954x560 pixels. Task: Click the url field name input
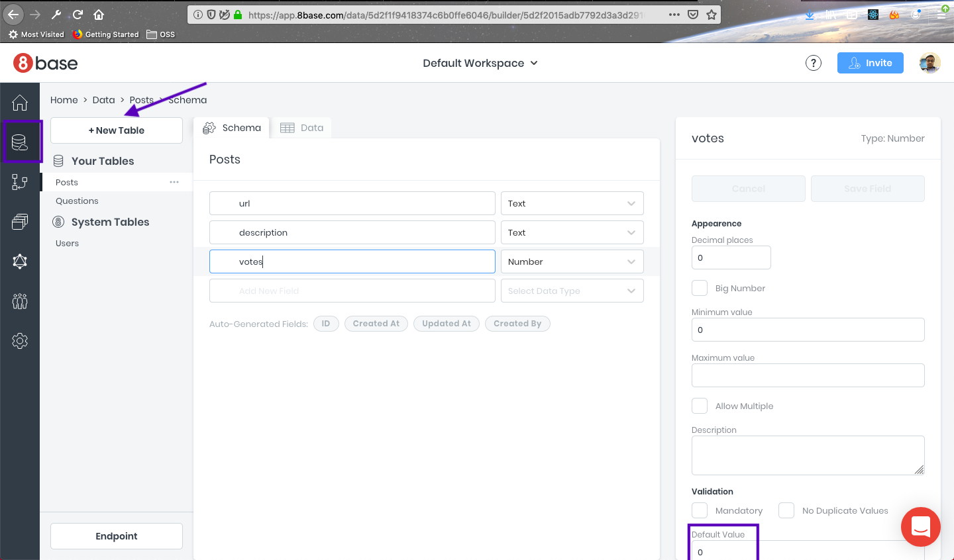tap(352, 203)
